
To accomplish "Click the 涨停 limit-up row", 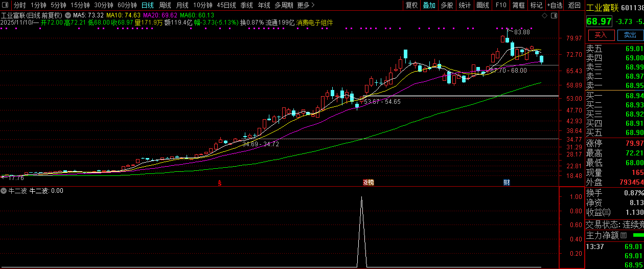I will (x=614, y=143).
